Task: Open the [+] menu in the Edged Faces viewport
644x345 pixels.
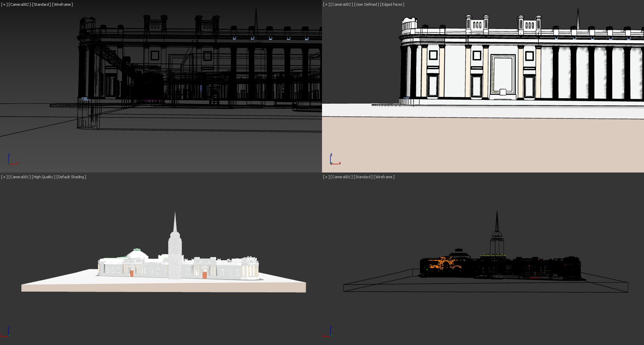Action: (x=326, y=4)
